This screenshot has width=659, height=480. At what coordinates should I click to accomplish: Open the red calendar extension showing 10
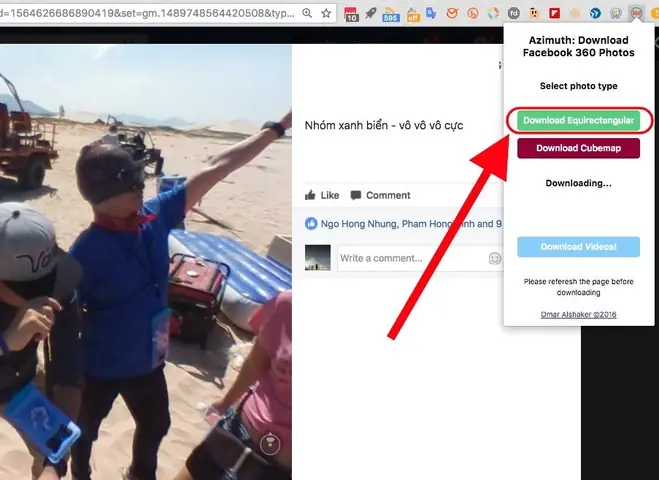tap(351, 14)
